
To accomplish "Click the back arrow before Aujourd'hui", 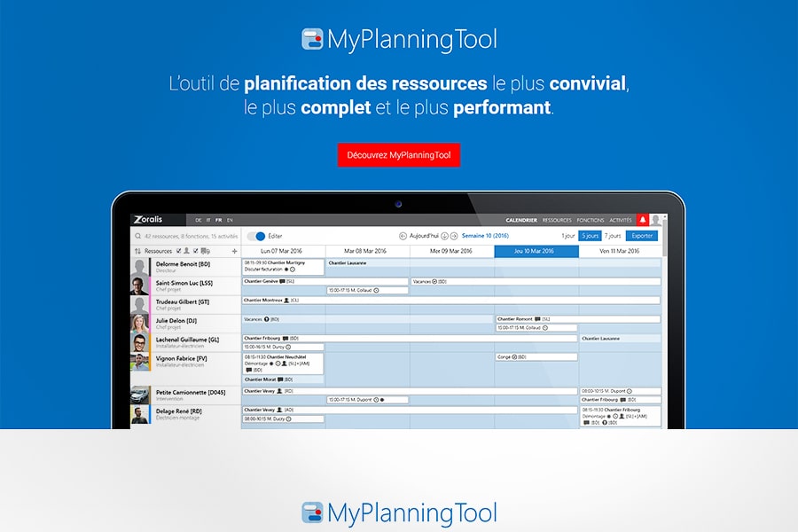I will (404, 235).
